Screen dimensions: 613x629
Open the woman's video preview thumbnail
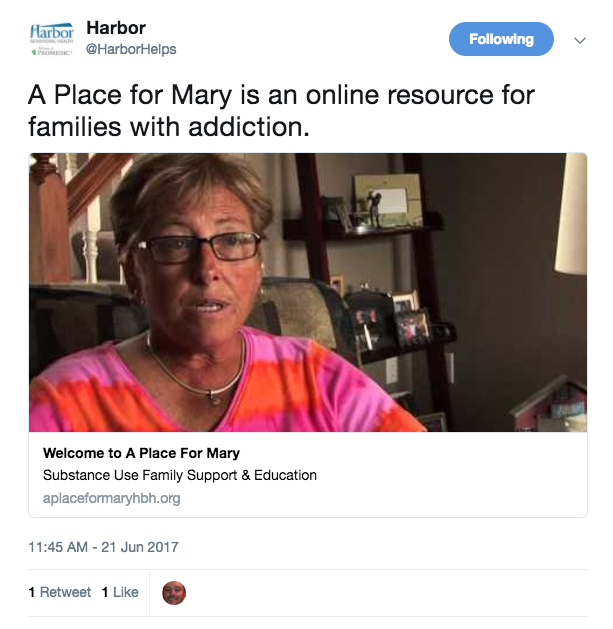(308, 292)
